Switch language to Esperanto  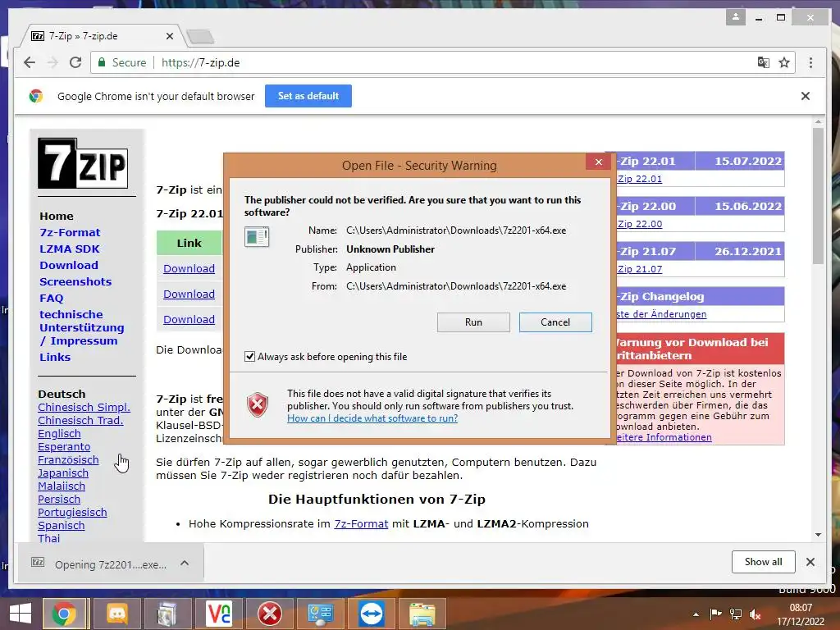point(64,447)
